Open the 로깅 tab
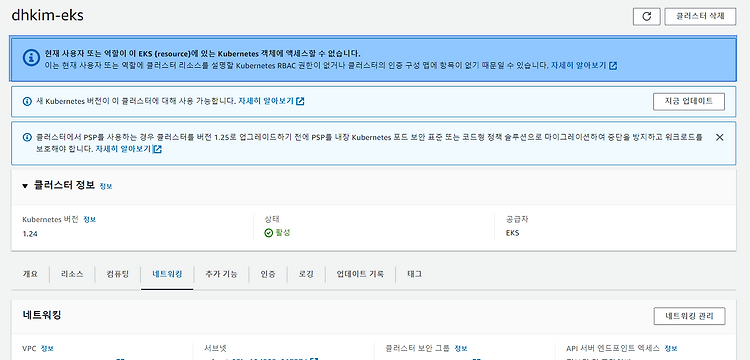Image resolution: width=750 pixels, height=360 pixels. (x=306, y=274)
